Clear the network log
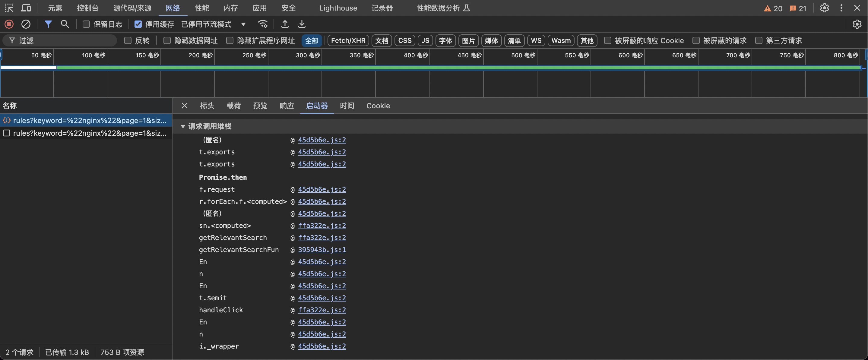Viewport: 868px width, 360px height. 26,24
